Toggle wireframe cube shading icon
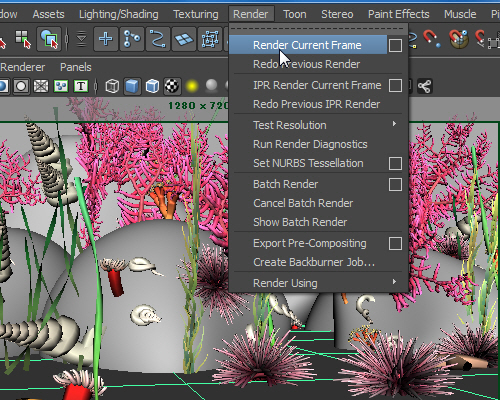 click(x=112, y=86)
